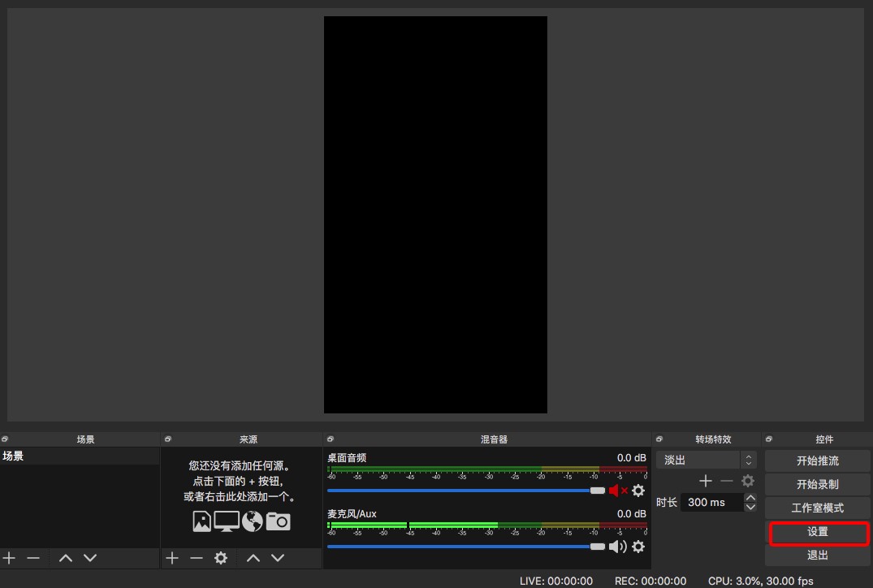This screenshot has height=588, width=873.
Task: Open source properties gear icon
Action: tap(221, 557)
